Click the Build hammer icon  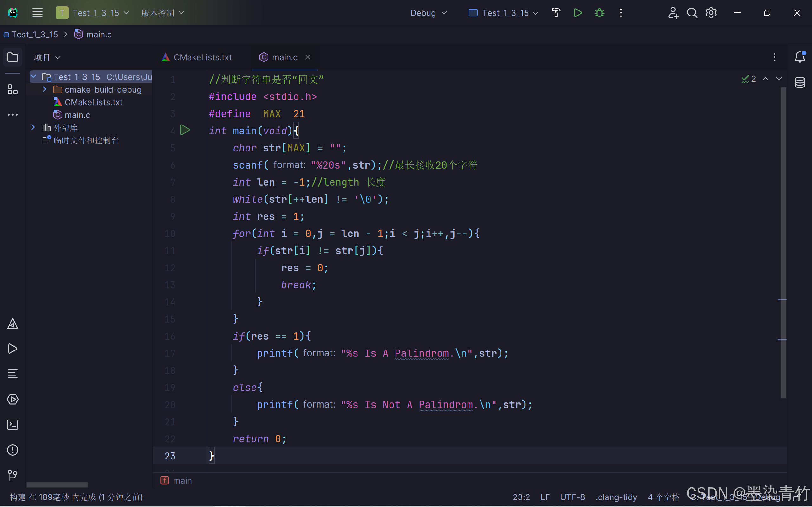(556, 13)
